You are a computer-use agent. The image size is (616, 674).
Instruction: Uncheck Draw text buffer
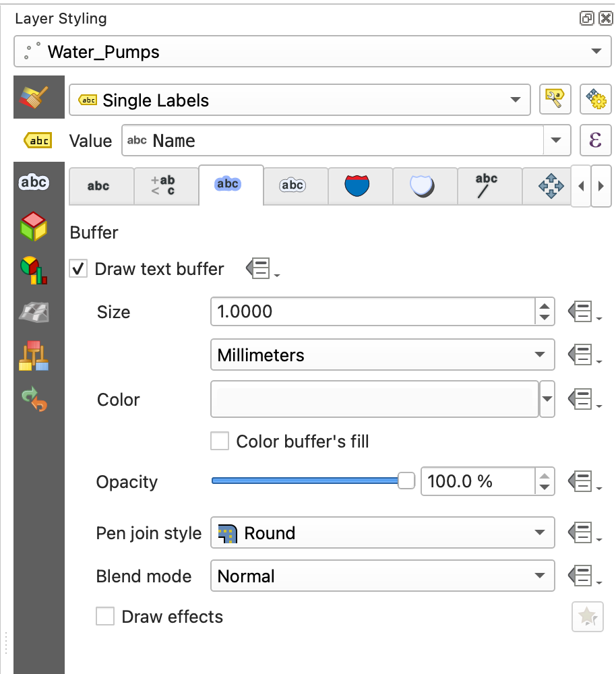[x=79, y=269]
